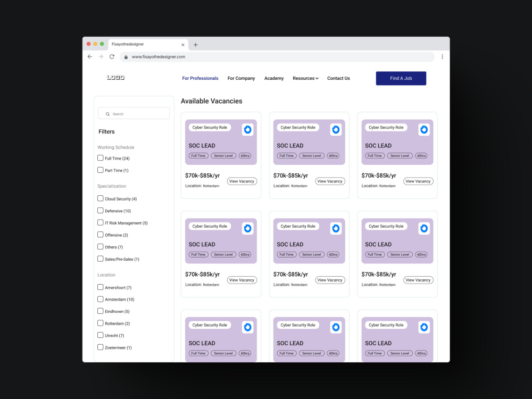Click 40hrs tag on right top-row card
Image resolution: width=532 pixels, height=399 pixels.
click(421, 156)
